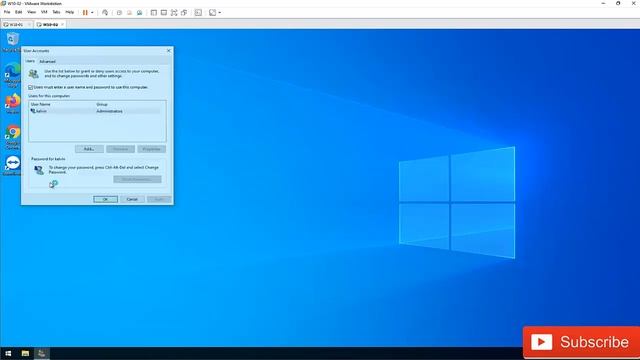
Task: Open File Explorer from the taskbar
Action: pyautogui.click(x=25, y=353)
